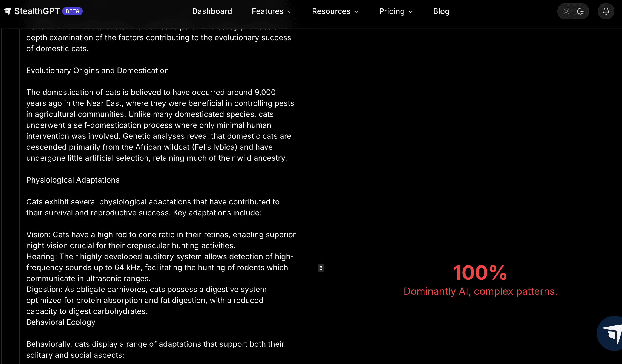Click the Dominantly AI complex patterns label

point(480,291)
